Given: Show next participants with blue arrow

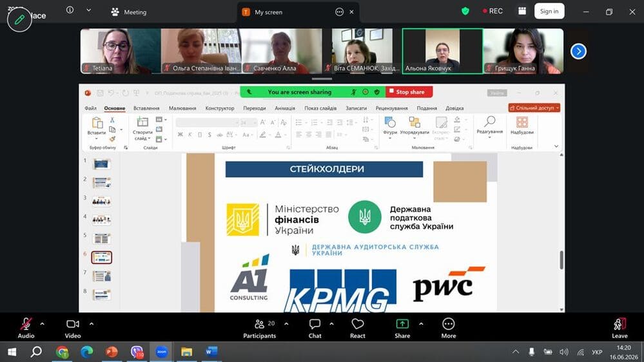Looking at the screenshot, I should tap(578, 52).
